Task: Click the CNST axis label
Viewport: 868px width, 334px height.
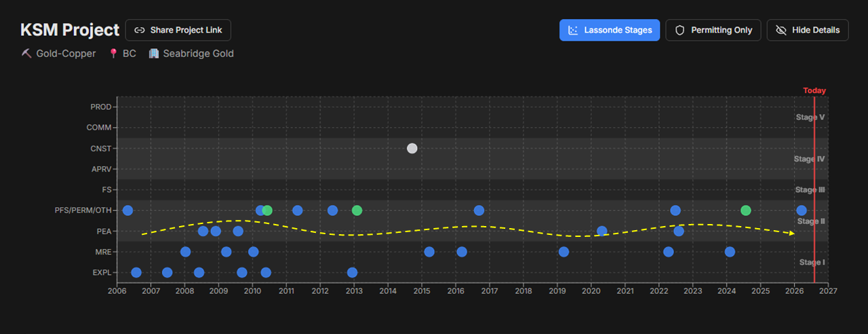Action: point(100,148)
